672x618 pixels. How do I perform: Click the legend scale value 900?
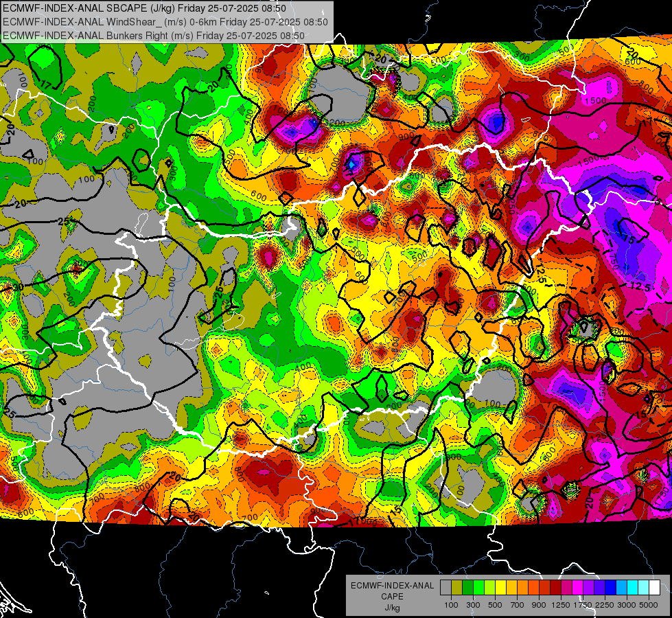[x=539, y=605]
